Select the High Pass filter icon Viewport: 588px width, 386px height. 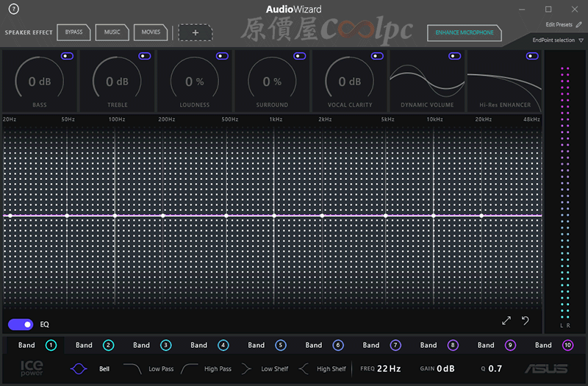pos(190,368)
